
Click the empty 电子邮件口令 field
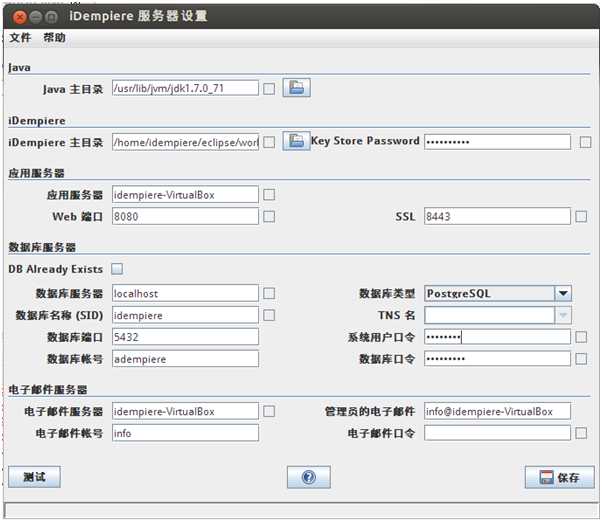click(498, 433)
